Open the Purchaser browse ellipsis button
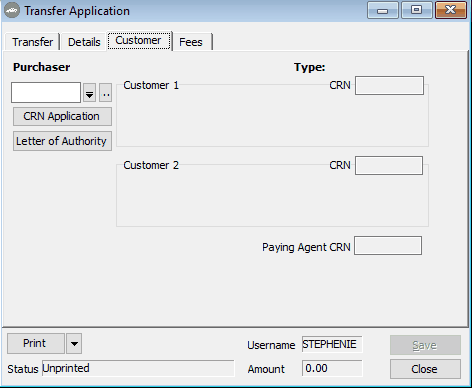 [x=106, y=93]
